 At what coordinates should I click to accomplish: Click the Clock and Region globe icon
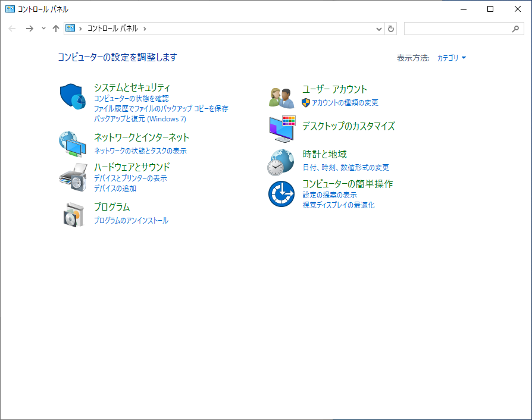pyautogui.click(x=281, y=162)
